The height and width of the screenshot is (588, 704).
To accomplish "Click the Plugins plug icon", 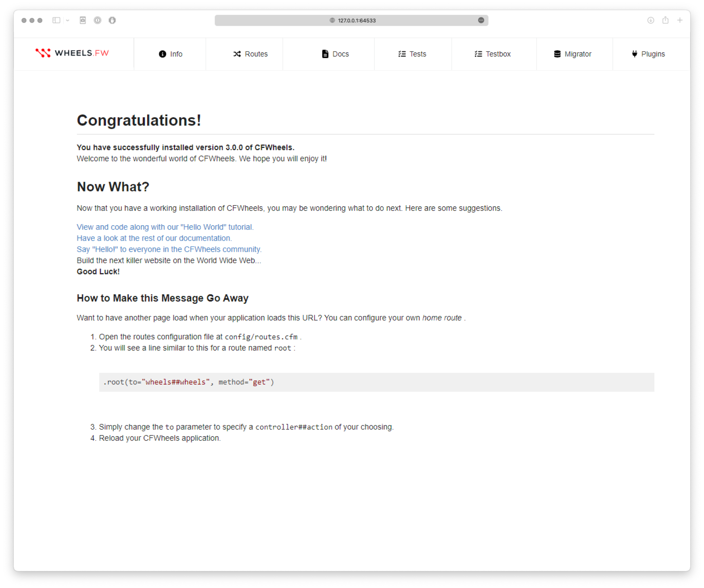I will [634, 54].
